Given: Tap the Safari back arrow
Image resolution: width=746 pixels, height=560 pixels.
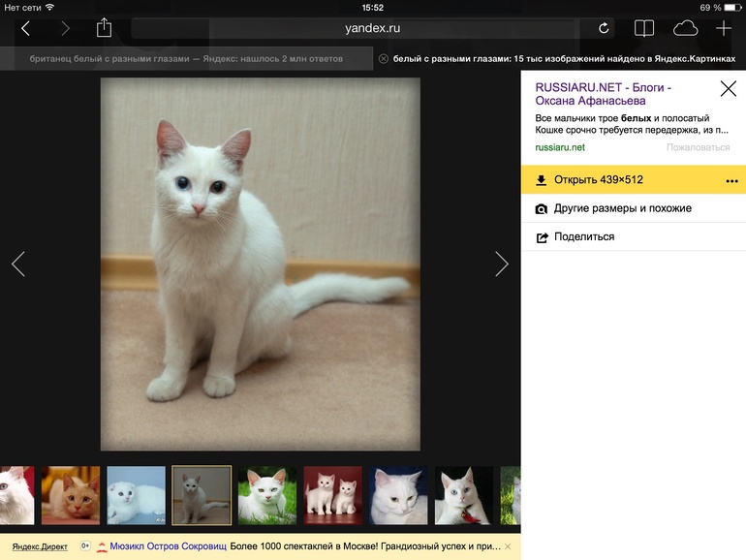Looking at the screenshot, I should click(26, 29).
